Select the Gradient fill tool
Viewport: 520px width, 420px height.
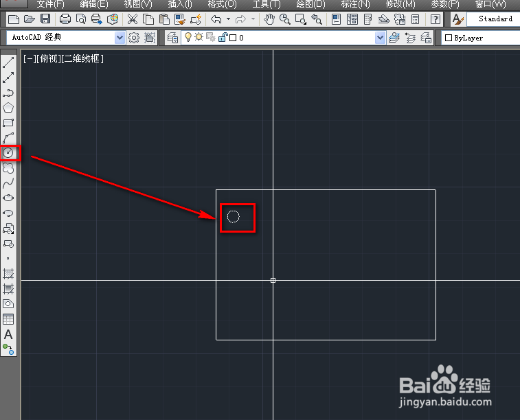pyautogui.click(x=8, y=289)
